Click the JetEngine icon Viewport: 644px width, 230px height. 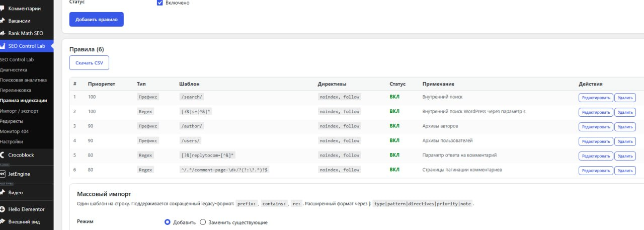(3, 174)
